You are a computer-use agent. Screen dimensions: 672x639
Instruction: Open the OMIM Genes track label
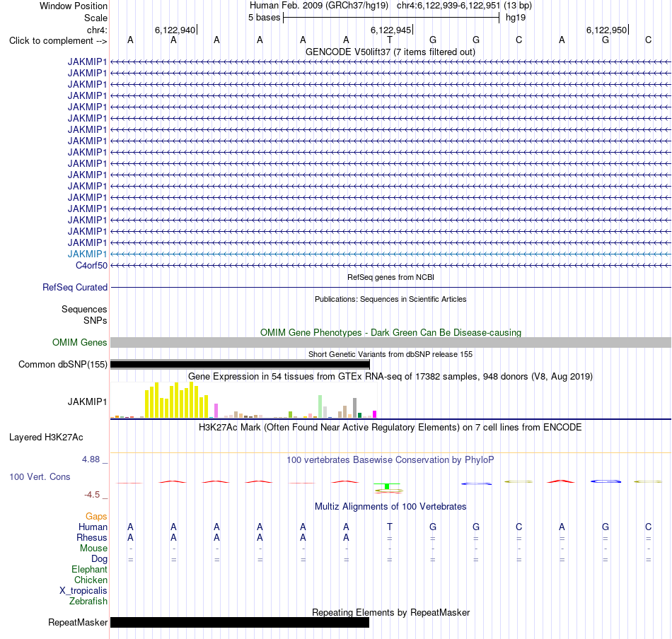pos(80,342)
